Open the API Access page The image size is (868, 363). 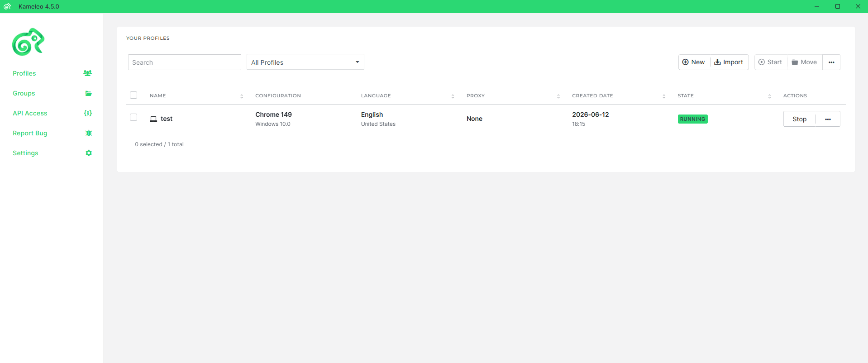30,113
